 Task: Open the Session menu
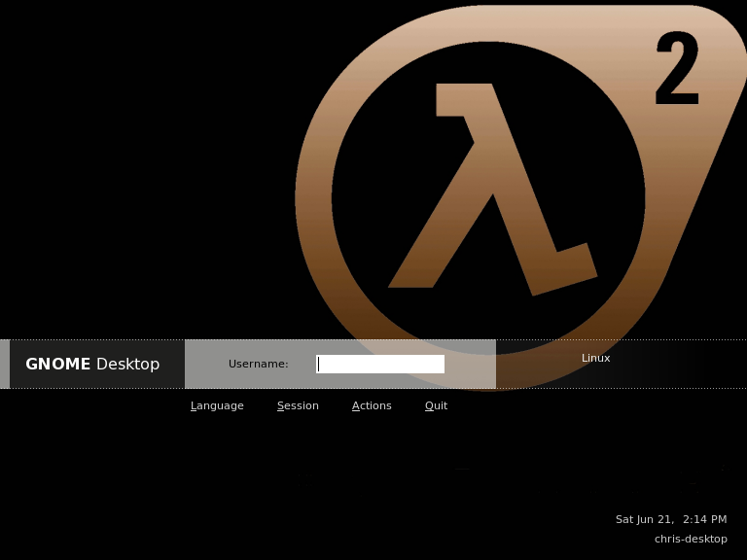coord(298,405)
